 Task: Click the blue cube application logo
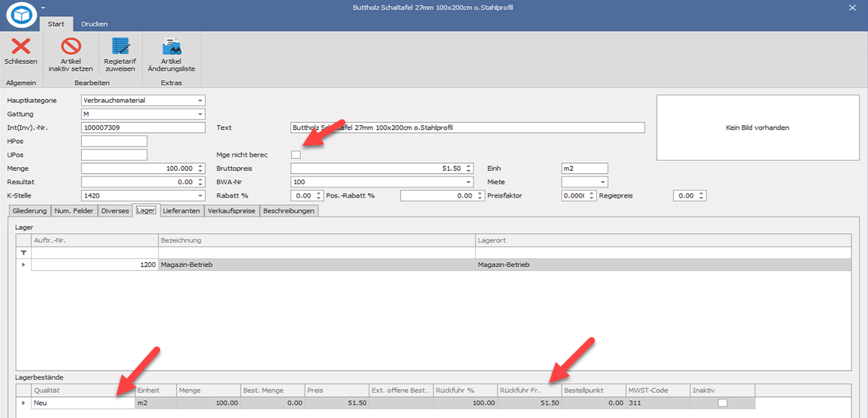coord(21,15)
